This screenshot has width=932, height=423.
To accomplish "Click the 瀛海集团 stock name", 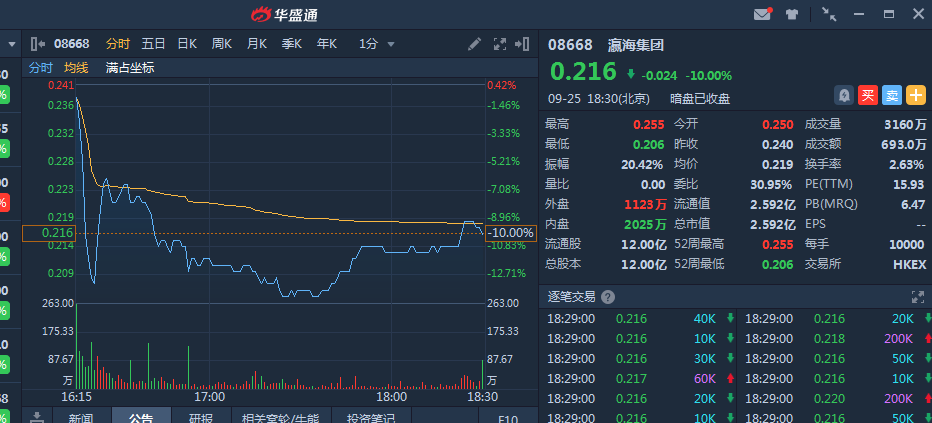I will pyautogui.click(x=635, y=45).
